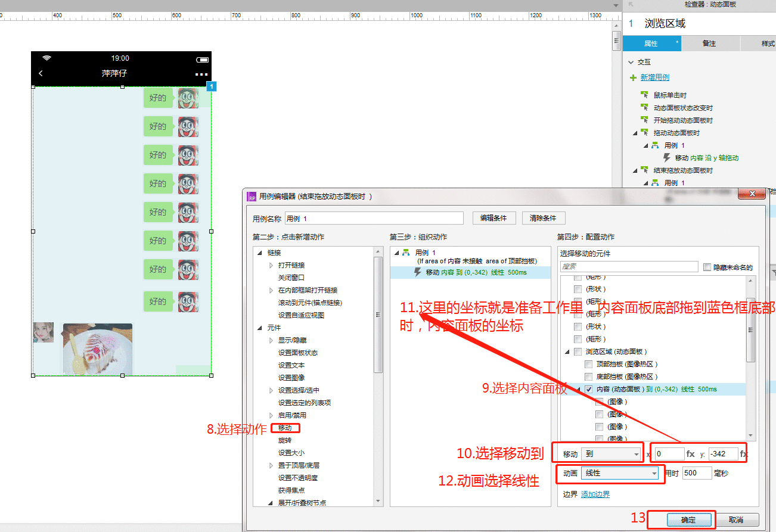Open the 移动 到 dropdown

[x=612, y=454]
